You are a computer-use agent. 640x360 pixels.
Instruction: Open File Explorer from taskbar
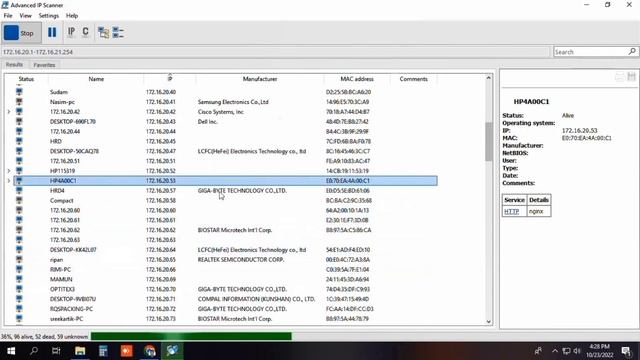point(80,351)
